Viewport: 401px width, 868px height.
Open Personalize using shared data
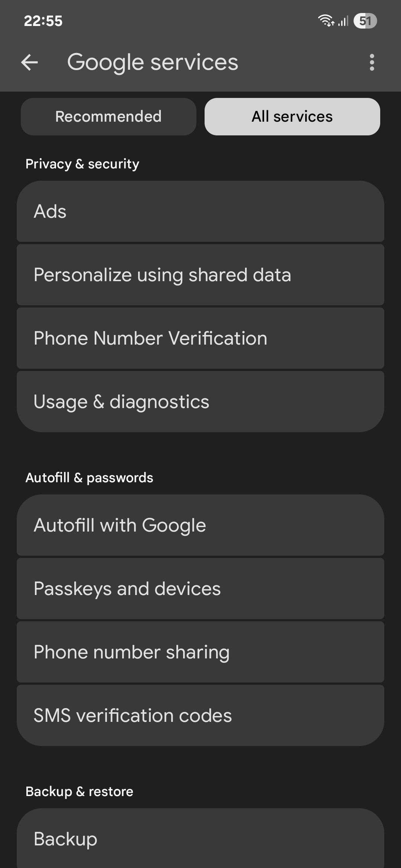pos(200,274)
